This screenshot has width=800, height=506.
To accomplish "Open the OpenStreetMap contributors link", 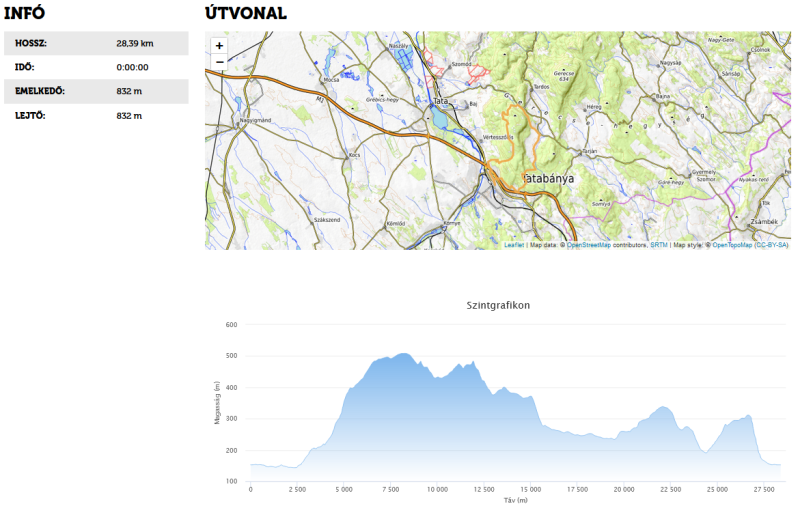I will (589, 245).
